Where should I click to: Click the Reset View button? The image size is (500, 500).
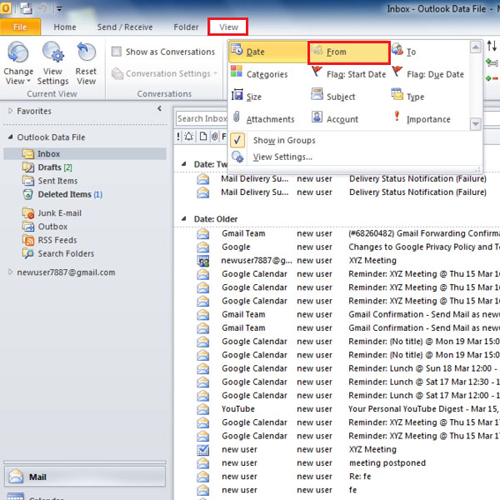click(86, 63)
